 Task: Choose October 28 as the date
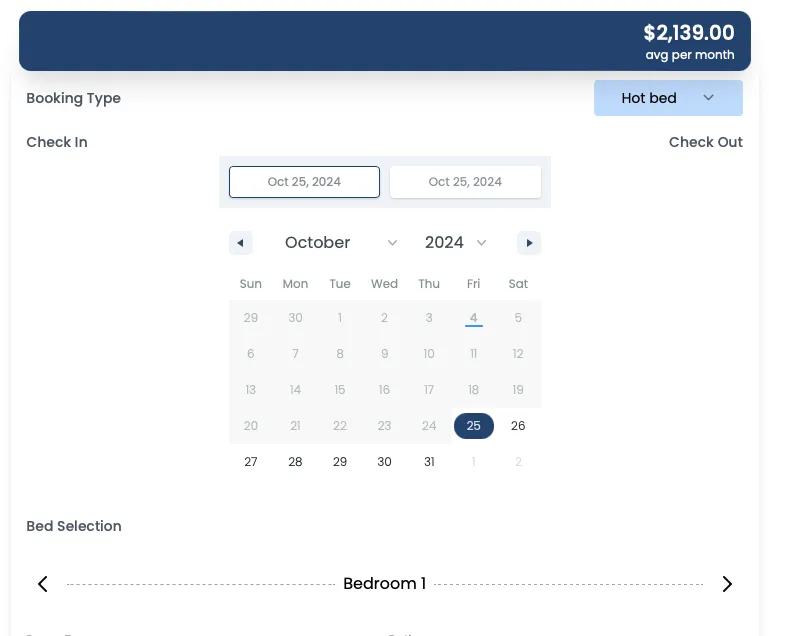pos(295,462)
